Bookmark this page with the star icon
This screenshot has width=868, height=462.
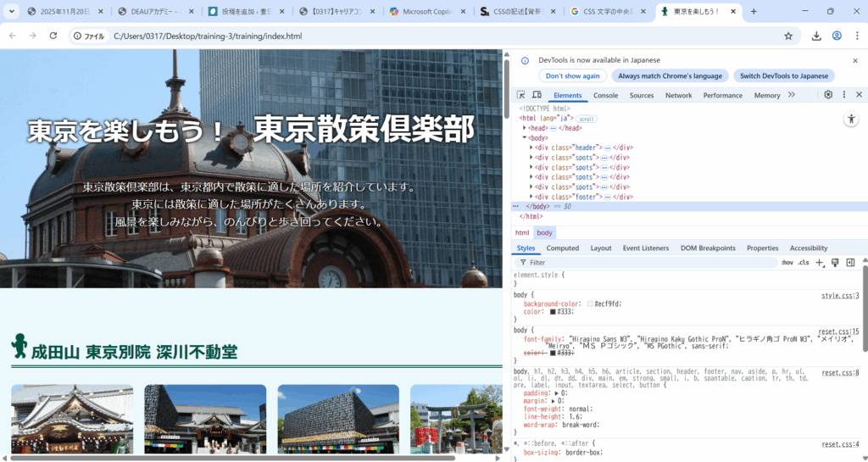[x=788, y=36]
